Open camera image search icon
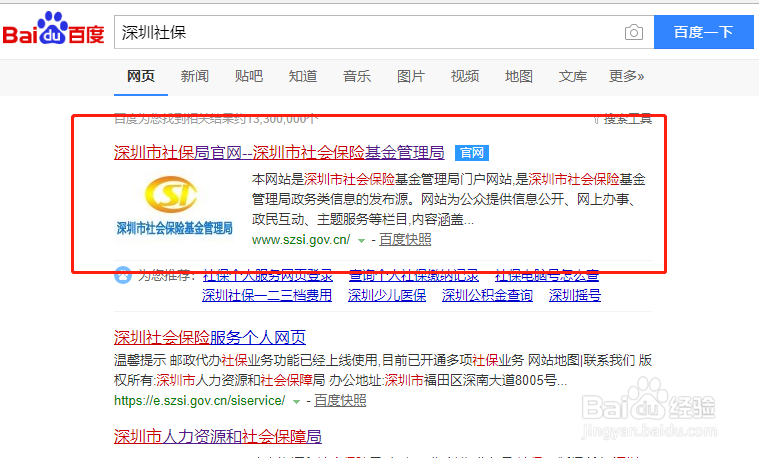Image resolution: width=759 pixels, height=458 pixels. tap(634, 32)
